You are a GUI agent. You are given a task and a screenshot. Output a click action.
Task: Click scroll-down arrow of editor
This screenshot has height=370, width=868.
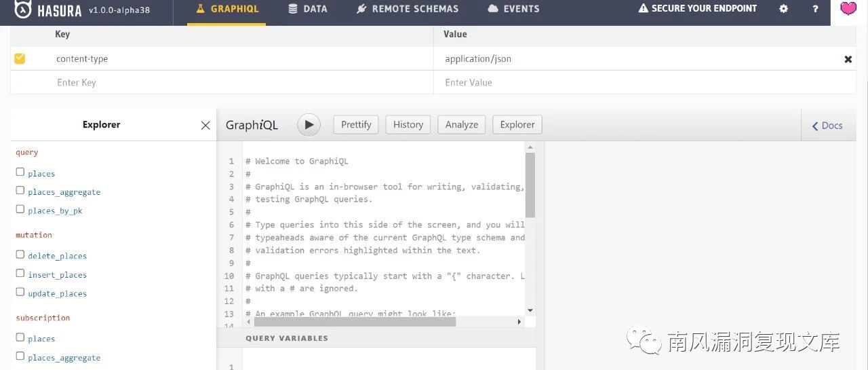[530, 311]
